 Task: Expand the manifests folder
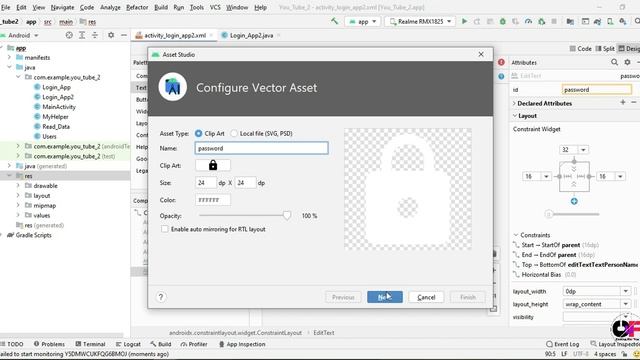click(x=9, y=58)
